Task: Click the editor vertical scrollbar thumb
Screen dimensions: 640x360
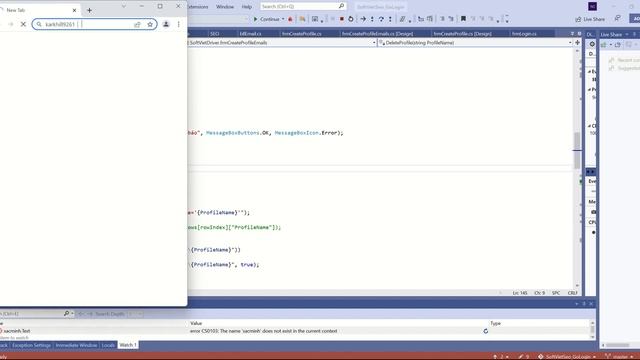Action: point(577,151)
